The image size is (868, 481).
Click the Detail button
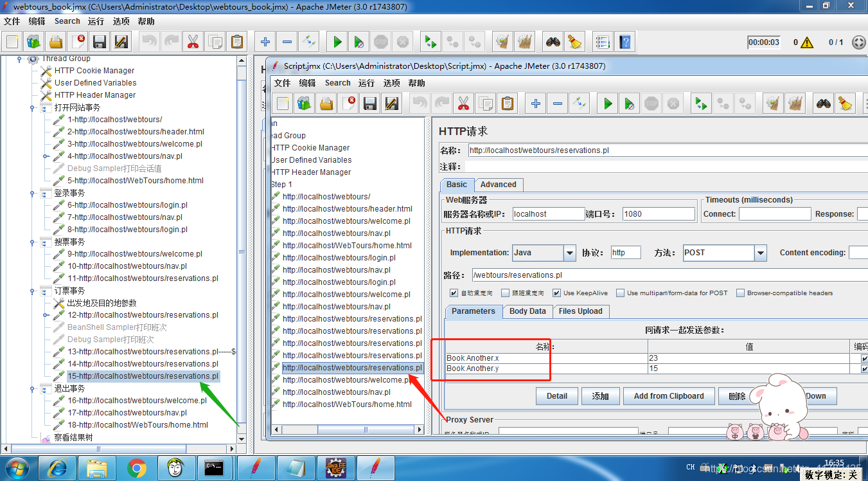pos(557,396)
